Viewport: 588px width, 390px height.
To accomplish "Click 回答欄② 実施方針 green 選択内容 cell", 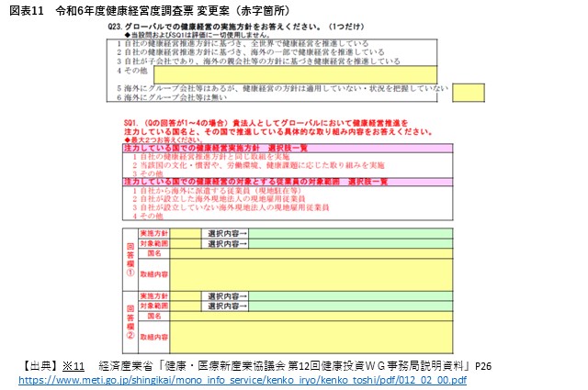I will tap(350, 296).
